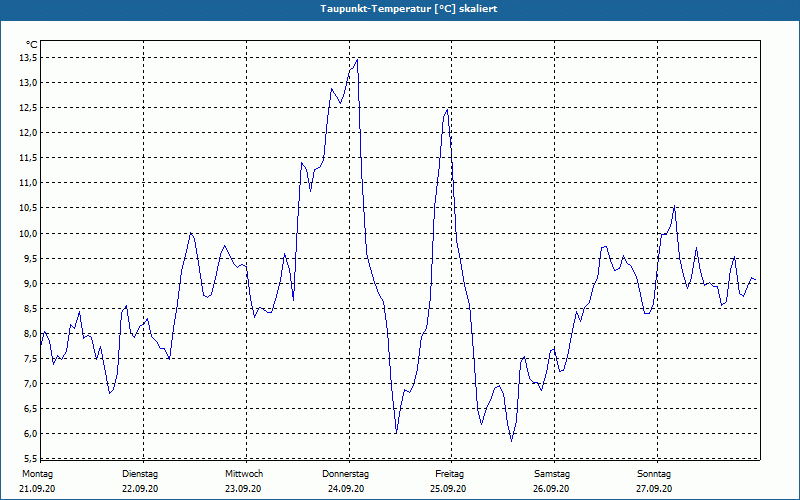
Task: Select the 22.09.20 date label
Action: coord(140,489)
